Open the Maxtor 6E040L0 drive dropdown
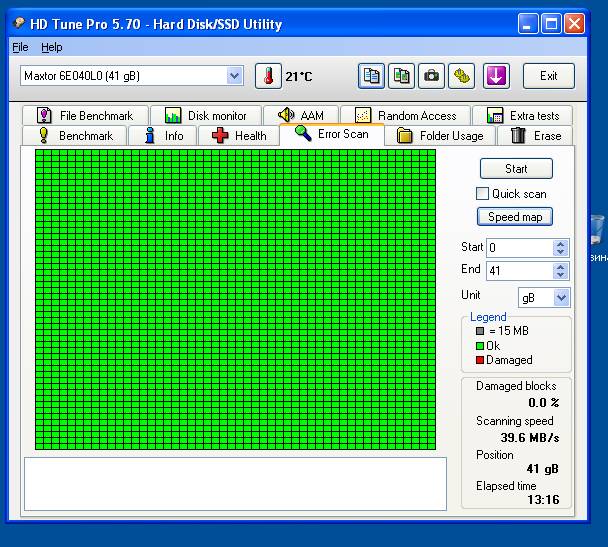 click(x=234, y=76)
